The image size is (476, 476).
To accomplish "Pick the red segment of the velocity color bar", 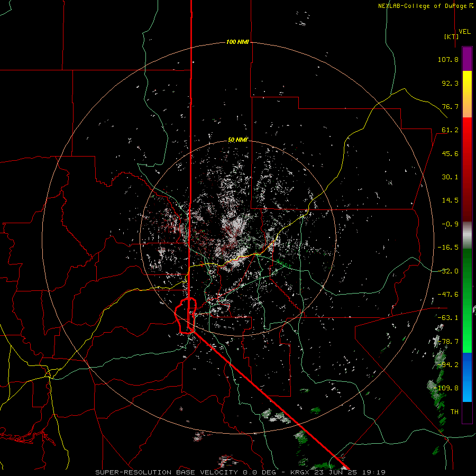I will tap(467, 169).
